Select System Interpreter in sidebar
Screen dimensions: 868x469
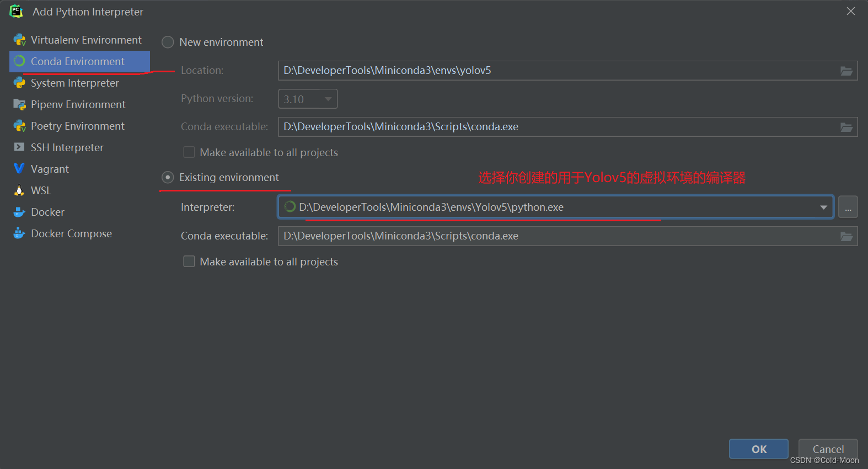tap(79, 83)
